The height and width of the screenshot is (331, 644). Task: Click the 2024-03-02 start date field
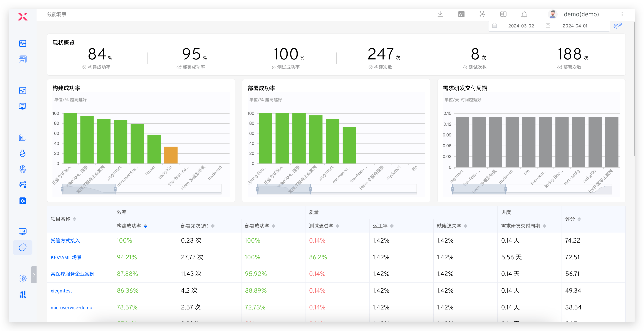click(521, 26)
